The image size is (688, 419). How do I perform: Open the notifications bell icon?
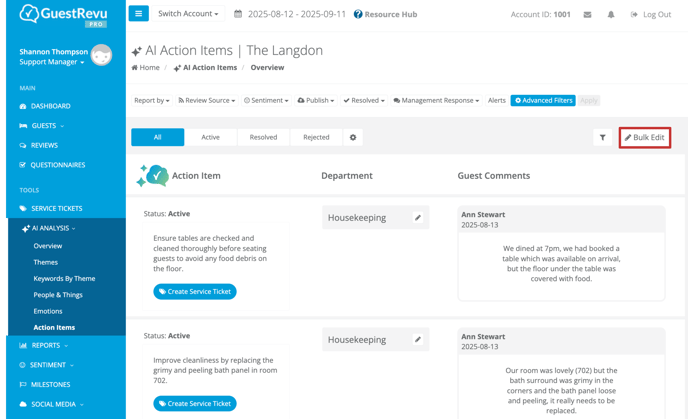coord(611,15)
